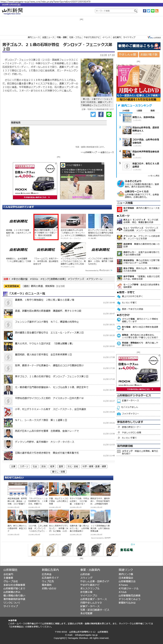Click the 電子速報版 速 icon
This screenshot has height=644, width=163.
(120, 209)
